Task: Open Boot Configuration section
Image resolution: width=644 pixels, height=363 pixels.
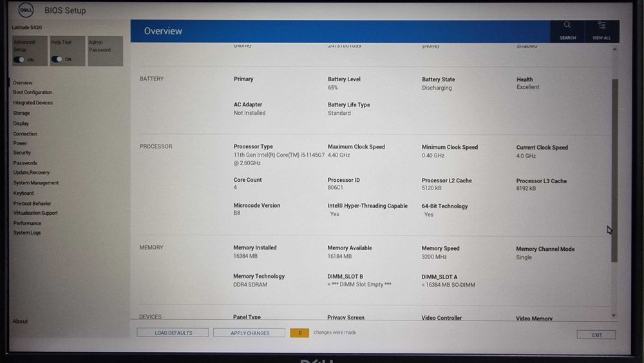Action: click(32, 92)
